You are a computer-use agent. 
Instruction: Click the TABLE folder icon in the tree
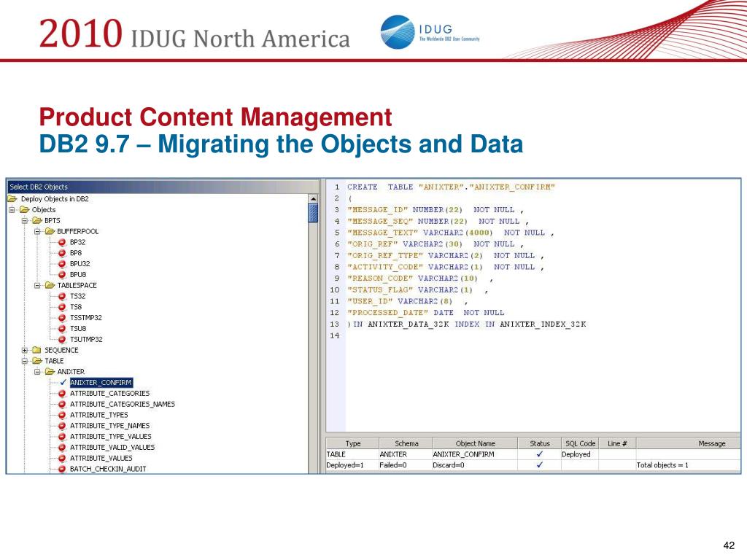click(x=37, y=361)
